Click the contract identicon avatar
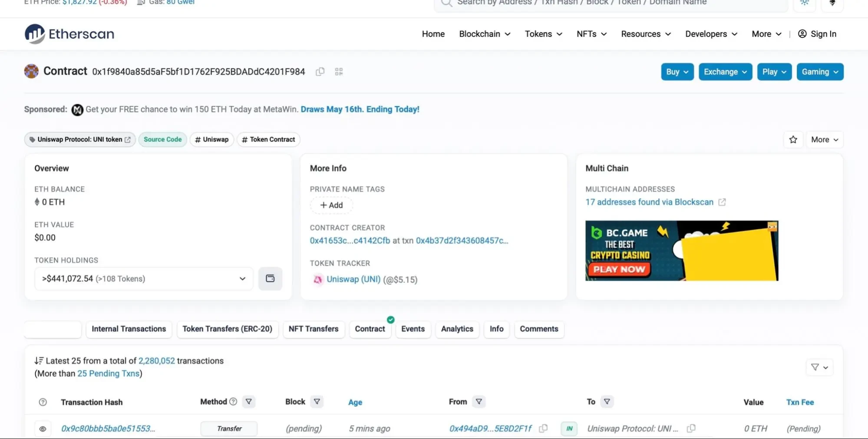This screenshot has height=439, width=868. (x=31, y=71)
